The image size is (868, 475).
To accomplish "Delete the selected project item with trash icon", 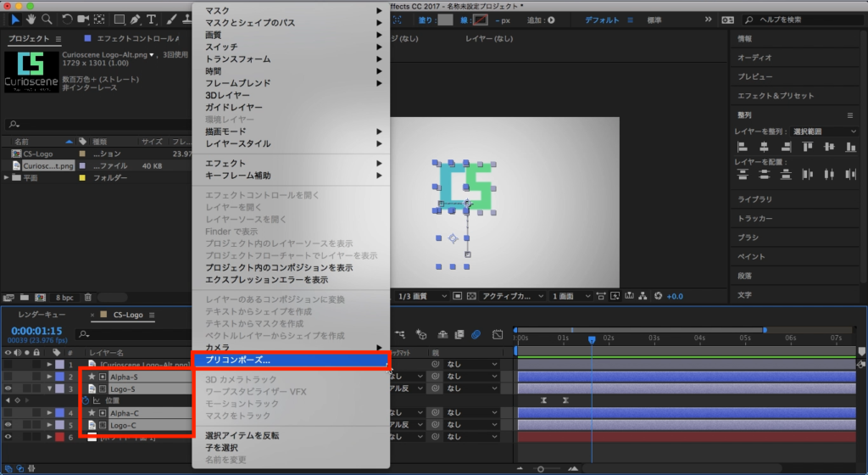I will tap(87, 297).
